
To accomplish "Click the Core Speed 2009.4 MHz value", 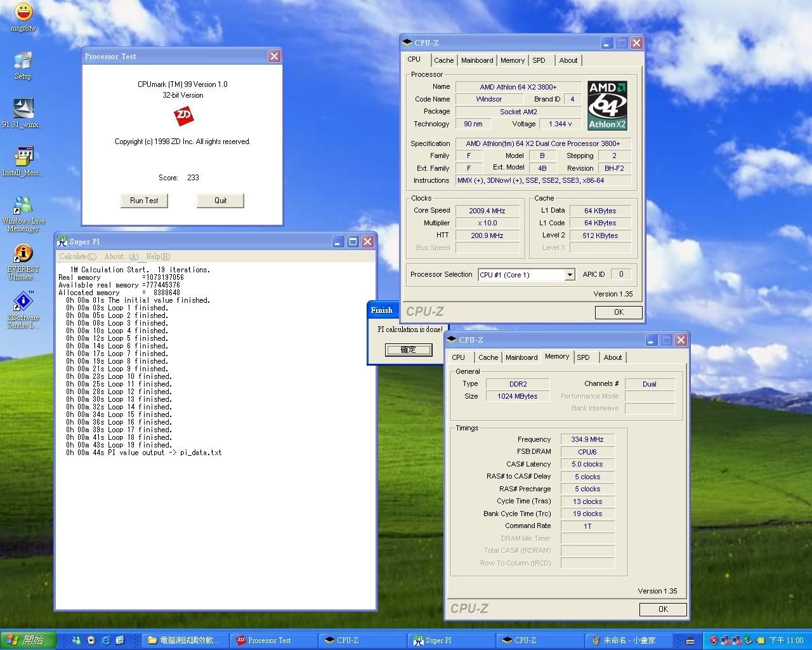I will pos(487,211).
